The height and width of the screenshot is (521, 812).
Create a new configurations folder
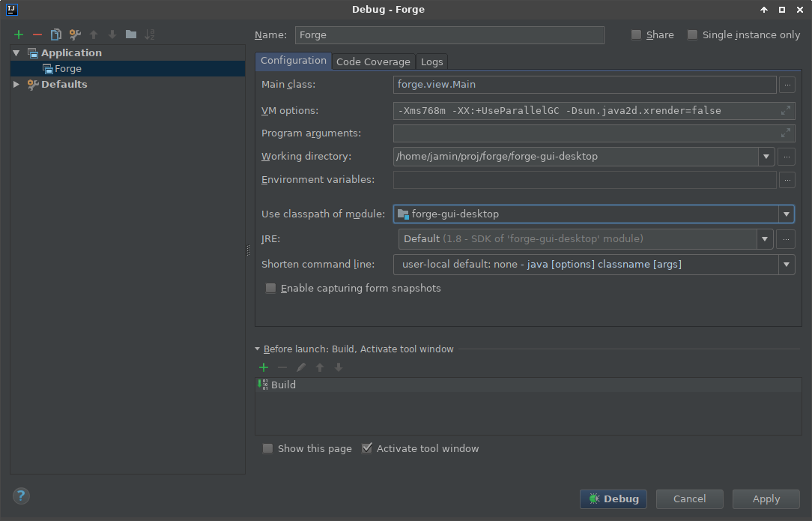tap(130, 34)
